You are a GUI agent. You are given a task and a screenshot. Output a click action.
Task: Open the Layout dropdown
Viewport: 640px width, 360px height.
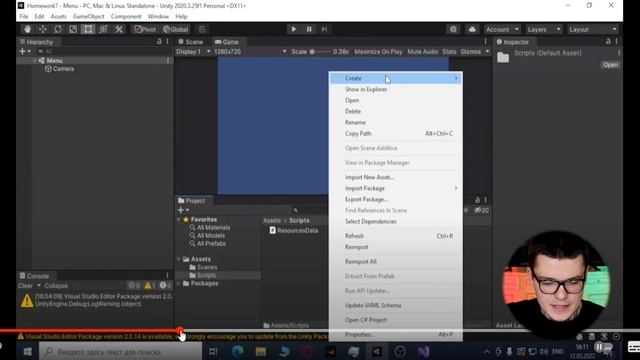(x=592, y=29)
